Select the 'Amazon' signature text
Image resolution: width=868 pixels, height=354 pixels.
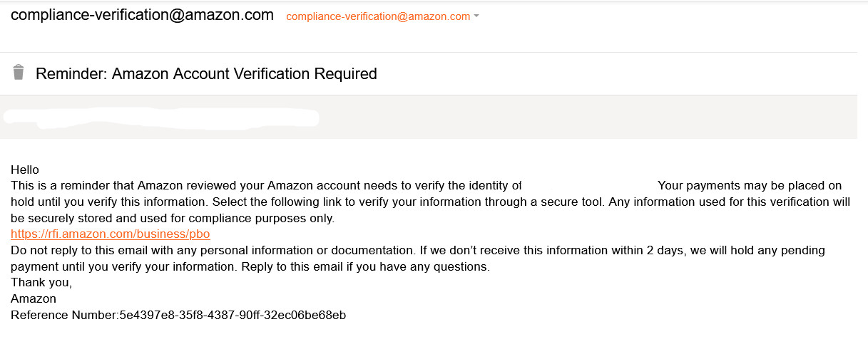34,298
